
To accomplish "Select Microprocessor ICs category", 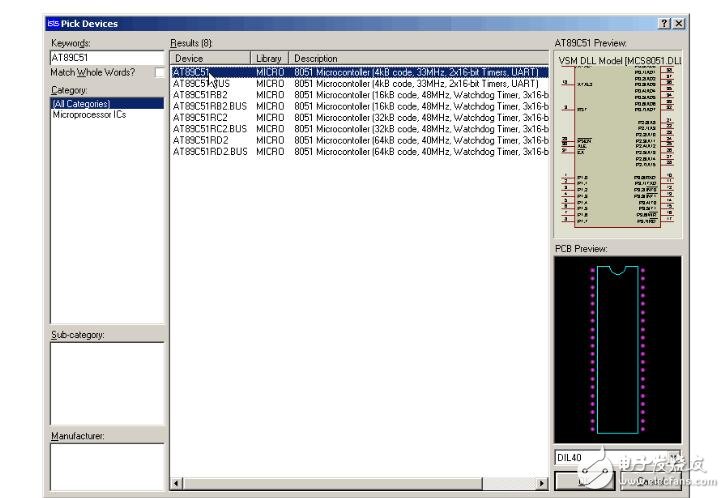I will click(x=89, y=115).
